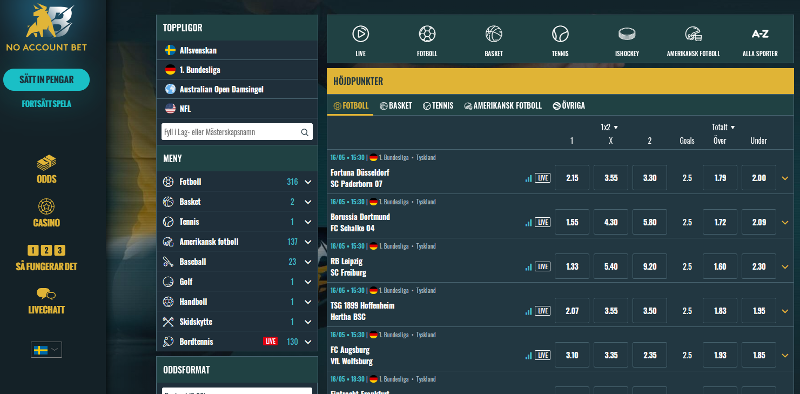Open Basket in top sports bar
Image resolution: width=800 pixels, height=394 pixels.
point(494,41)
